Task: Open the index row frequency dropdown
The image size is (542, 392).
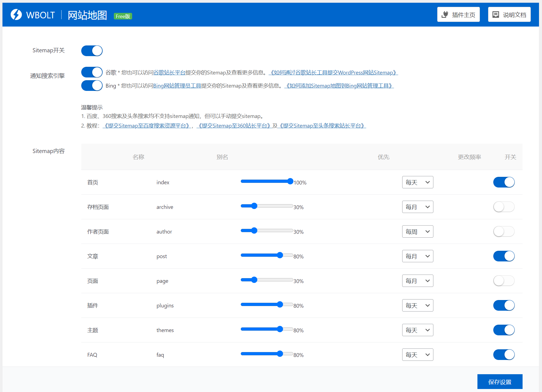Action: [x=418, y=182]
